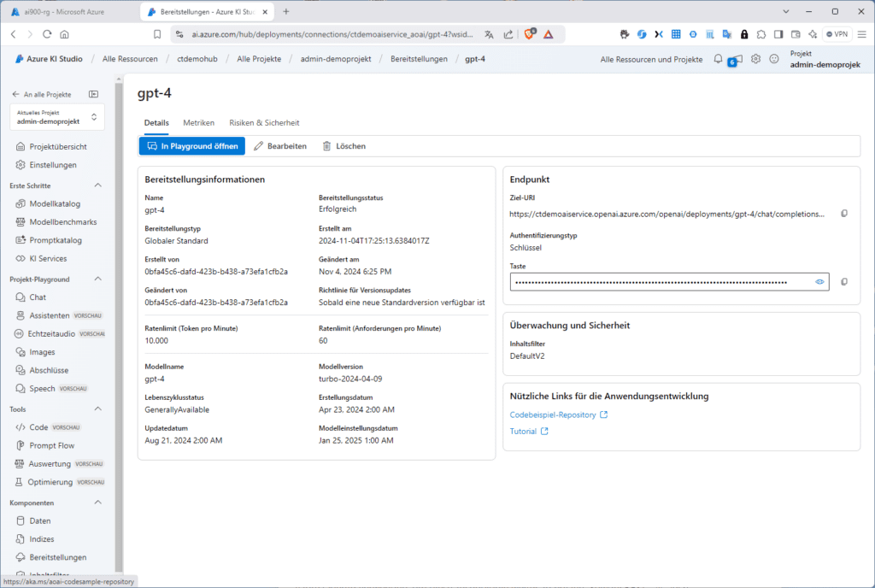
Task: Open Aktuelles Projekt selector dropdown
Action: pyautogui.click(x=57, y=117)
